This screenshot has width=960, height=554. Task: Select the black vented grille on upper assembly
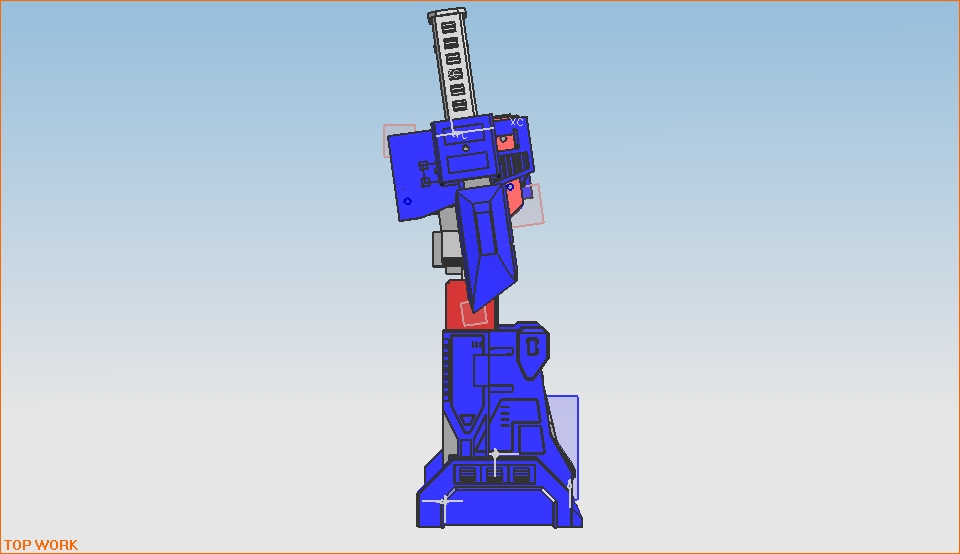[x=514, y=164]
